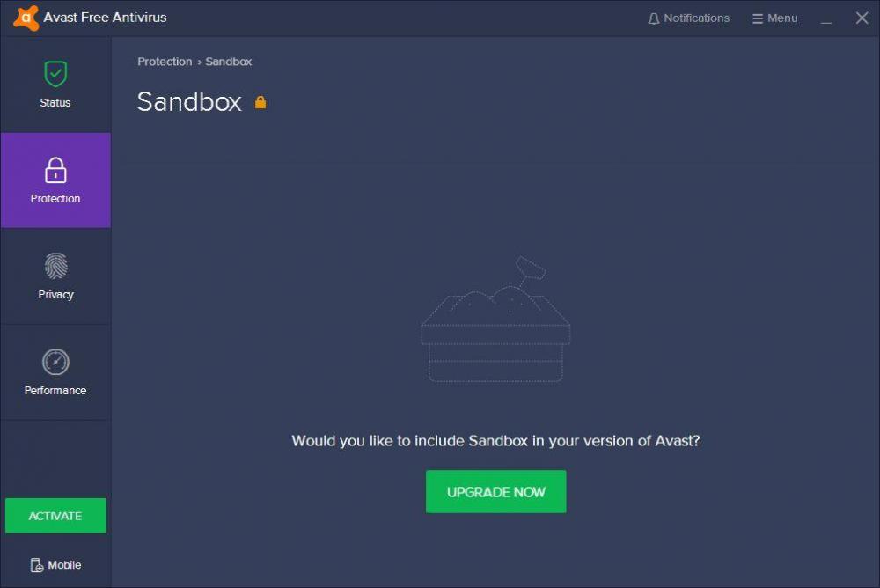Click the green ACTIVATE button
880x588 pixels.
coord(55,516)
